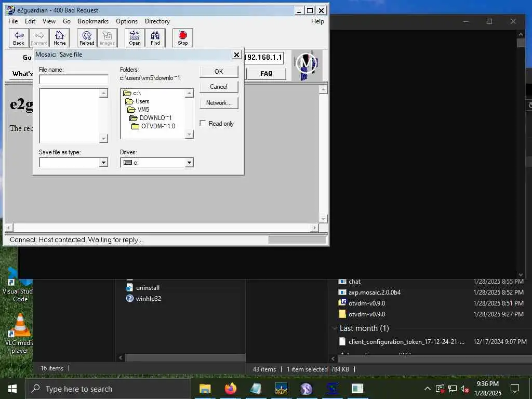Open the Directory menu

click(x=157, y=21)
